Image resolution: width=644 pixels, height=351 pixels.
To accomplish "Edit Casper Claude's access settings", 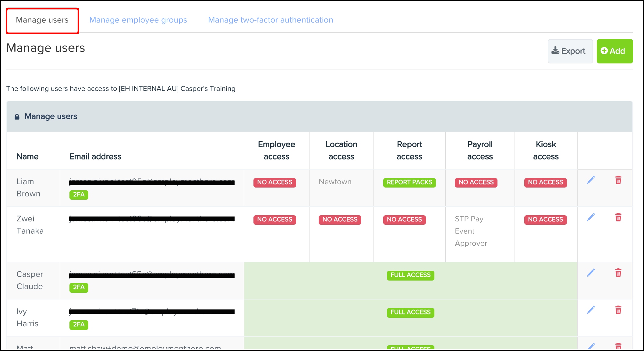I will click(591, 273).
